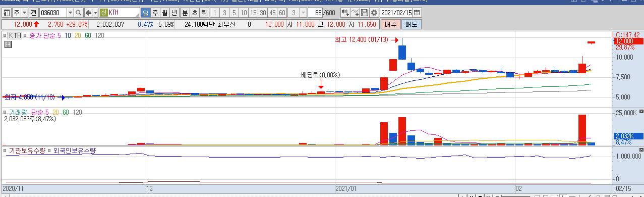
Task: Click the pane marker next to the KTH legend
Action: click(x=6, y=35)
